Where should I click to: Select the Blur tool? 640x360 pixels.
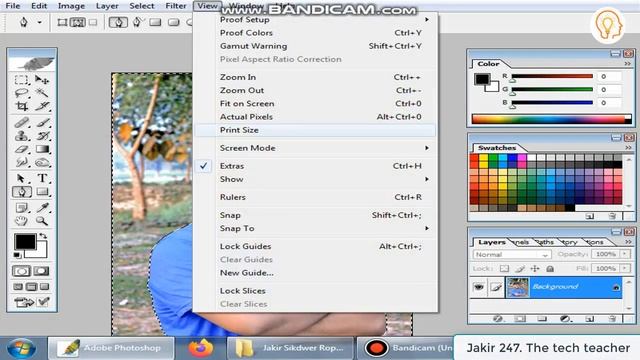click(21, 163)
